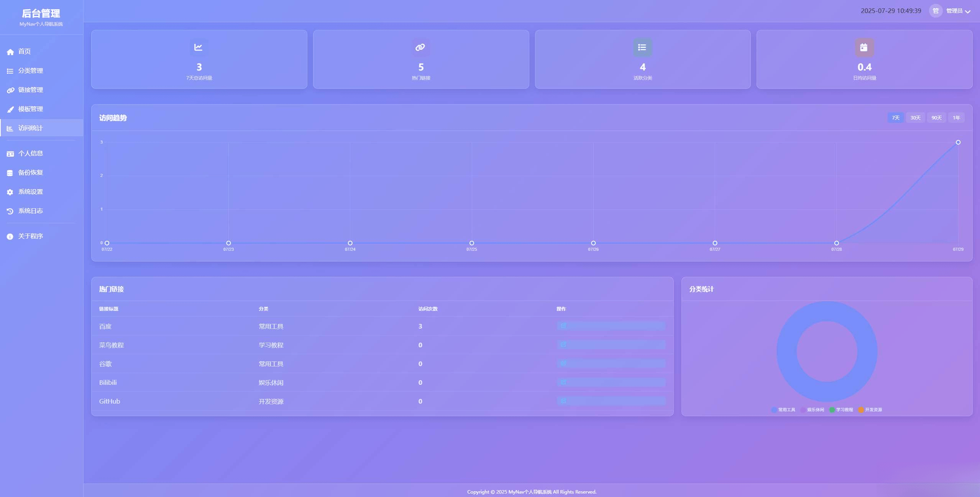The height and width of the screenshot is (497, 980).
Task: Click the list icon for 分类管理
Action: [10, 71]
